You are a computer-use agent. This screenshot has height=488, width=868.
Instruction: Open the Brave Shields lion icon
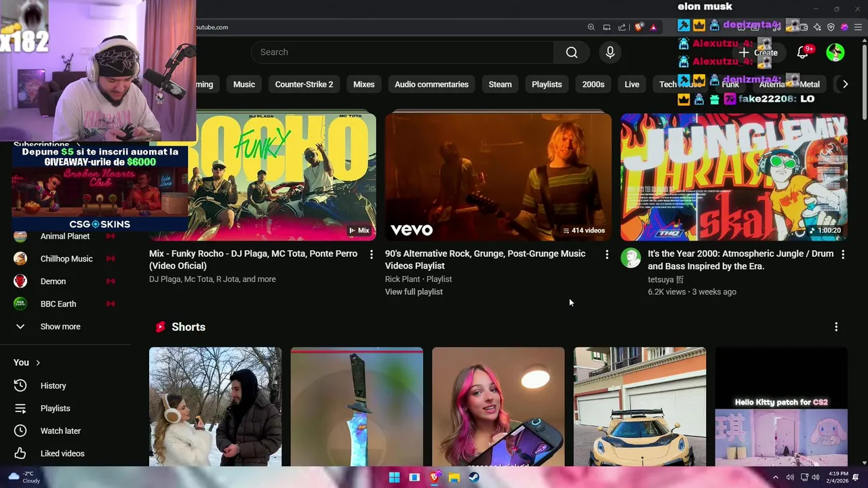[x=639, y=27]
